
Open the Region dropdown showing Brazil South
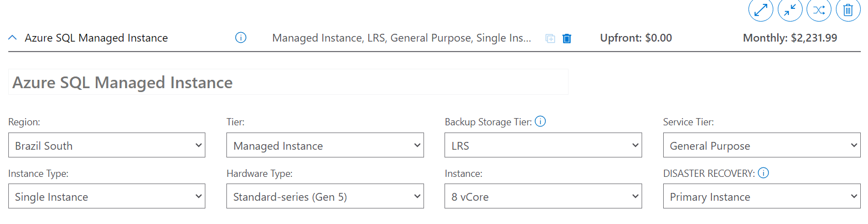[107, 146]
